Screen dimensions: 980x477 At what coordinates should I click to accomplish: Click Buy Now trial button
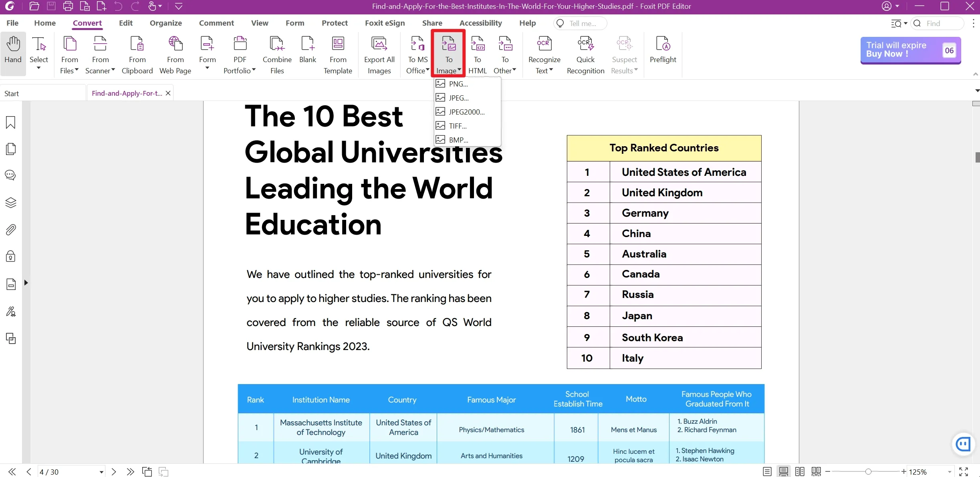point(909,49)
